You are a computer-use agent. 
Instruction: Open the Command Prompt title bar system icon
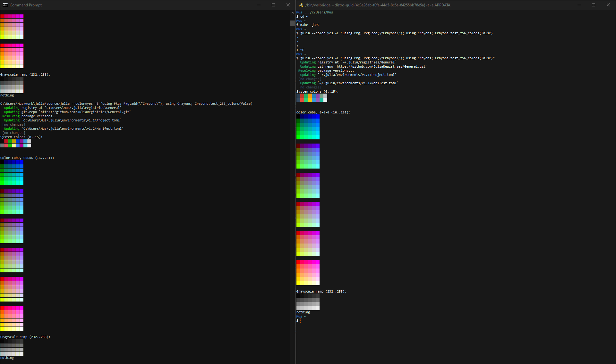(x=5, y=5)
